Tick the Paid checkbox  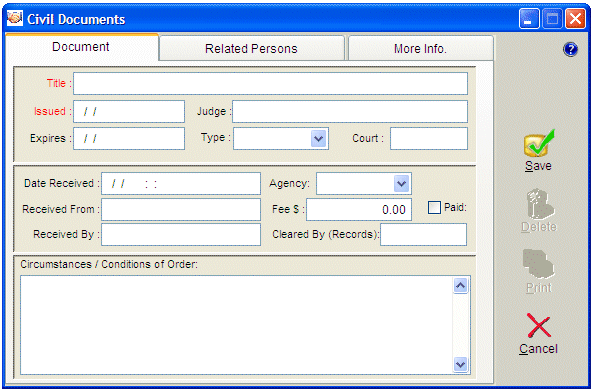click(x=434, y=208)
